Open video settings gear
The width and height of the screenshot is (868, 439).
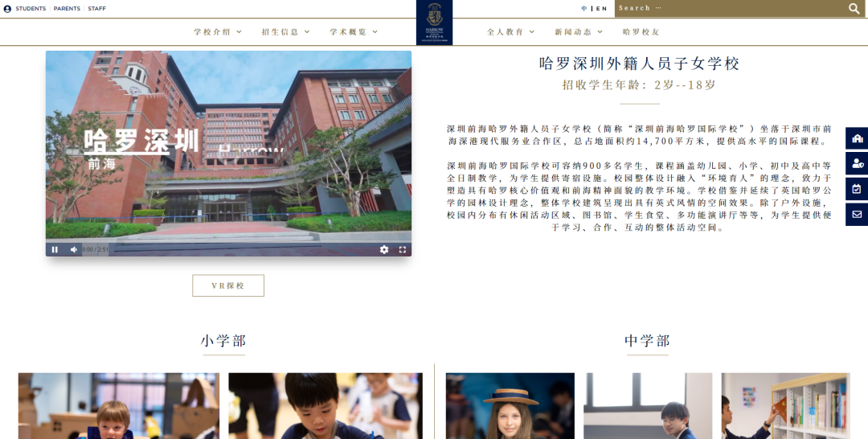coord(384,249)
